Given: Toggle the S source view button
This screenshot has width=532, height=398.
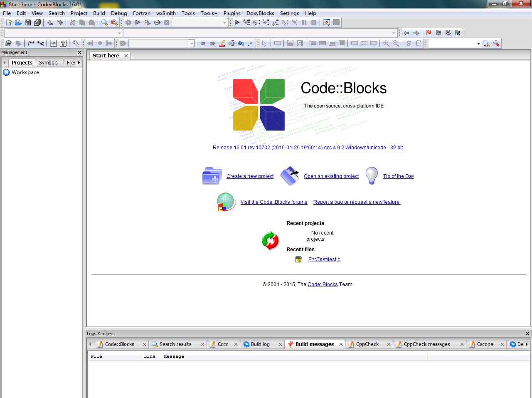Looking at the screenshot, I should pos(409,43).
